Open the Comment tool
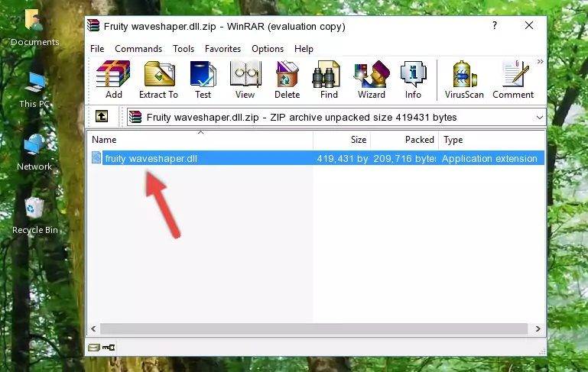 [x=513, y=79]
